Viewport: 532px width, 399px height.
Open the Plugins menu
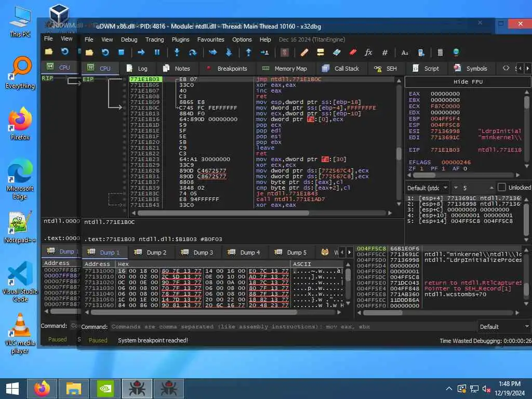[x=180, y=39]
